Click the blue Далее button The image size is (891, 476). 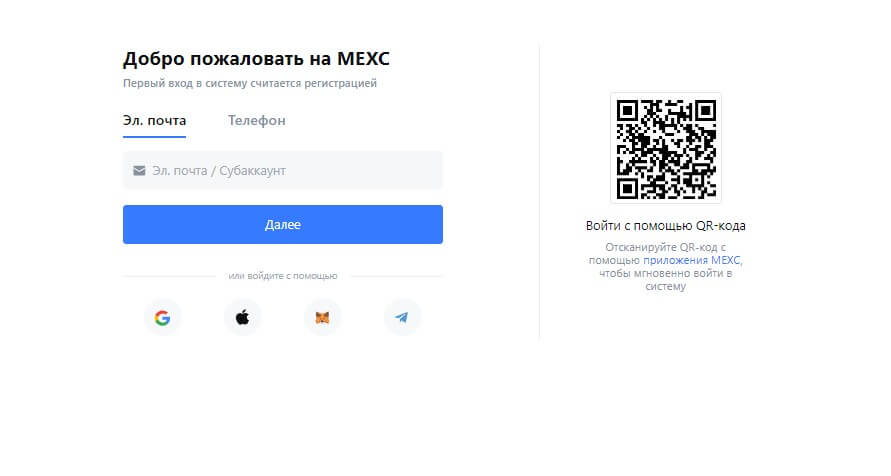[x=283, y=224]
